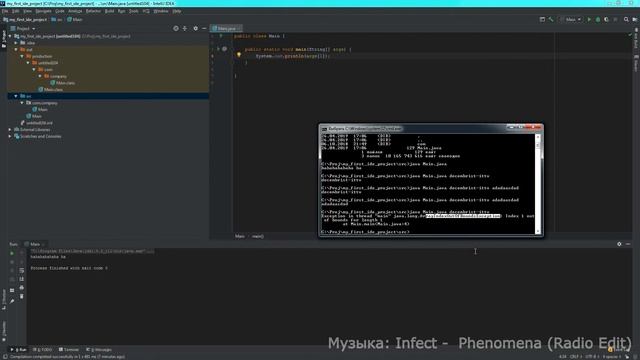Viewport: 640px width, 360px height.
Task: Open the Help menu
Action: click(177, 11)
